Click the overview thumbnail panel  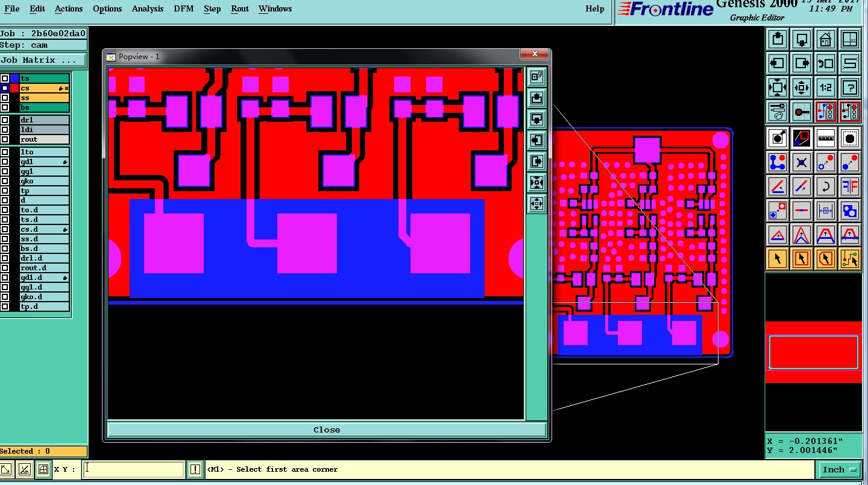click(x=813, y=352)
